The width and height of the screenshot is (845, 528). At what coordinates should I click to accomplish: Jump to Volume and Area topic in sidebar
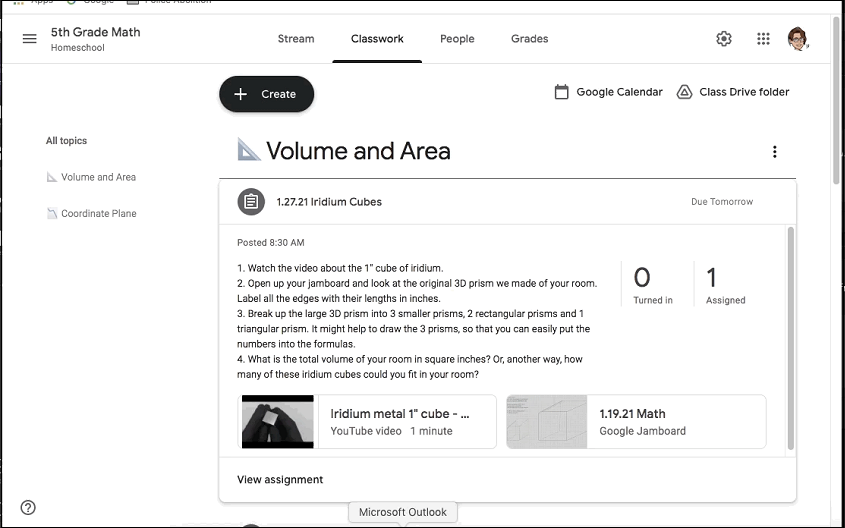pos(92,177)
